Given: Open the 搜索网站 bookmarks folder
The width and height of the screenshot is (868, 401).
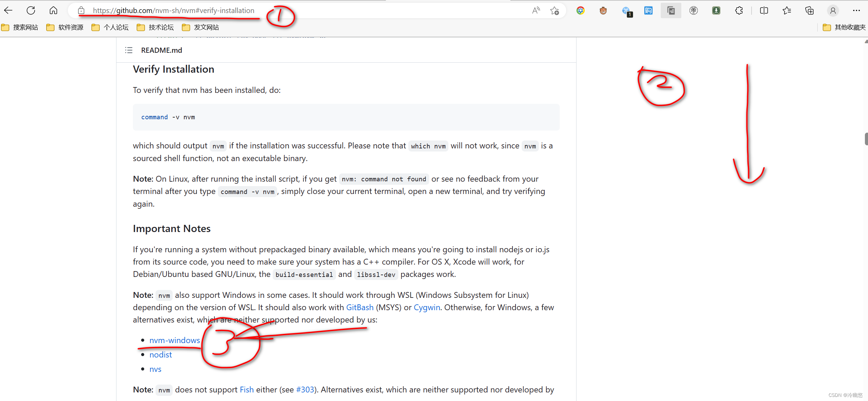Looking at the screenshot, I should coord(20,27).
